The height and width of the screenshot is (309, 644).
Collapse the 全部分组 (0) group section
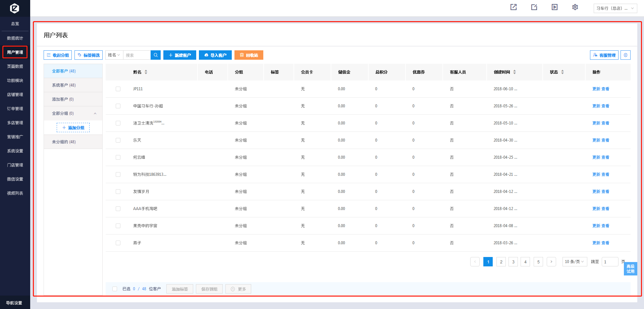tap(95, 113)
